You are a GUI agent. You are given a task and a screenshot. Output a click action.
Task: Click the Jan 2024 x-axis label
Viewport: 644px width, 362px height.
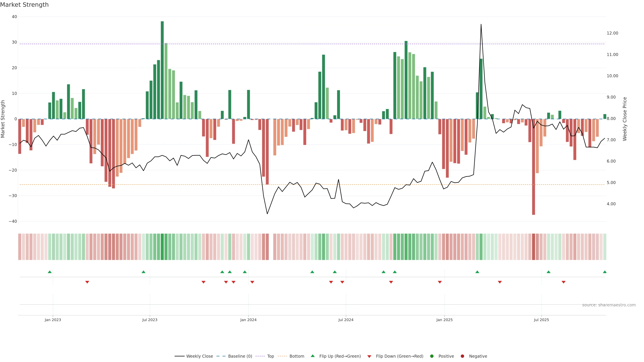pos(248,320)
